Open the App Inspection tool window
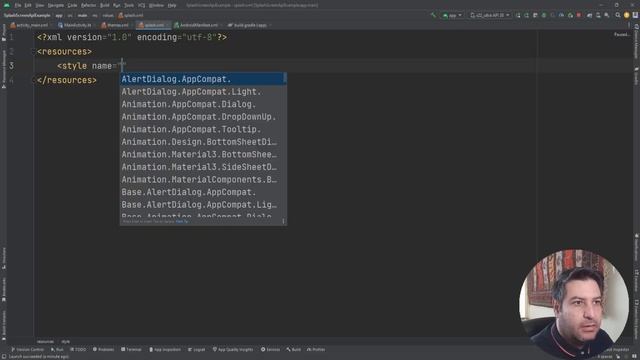 (x=165, y=349)
